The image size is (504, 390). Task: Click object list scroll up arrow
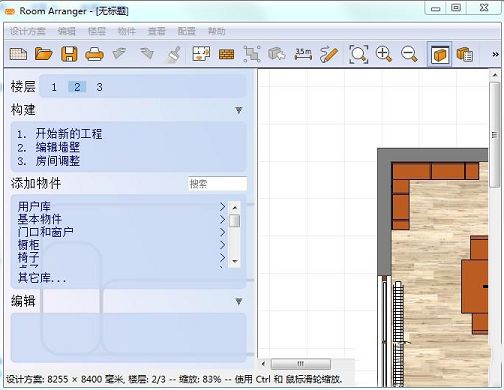[x=235, y=208]
